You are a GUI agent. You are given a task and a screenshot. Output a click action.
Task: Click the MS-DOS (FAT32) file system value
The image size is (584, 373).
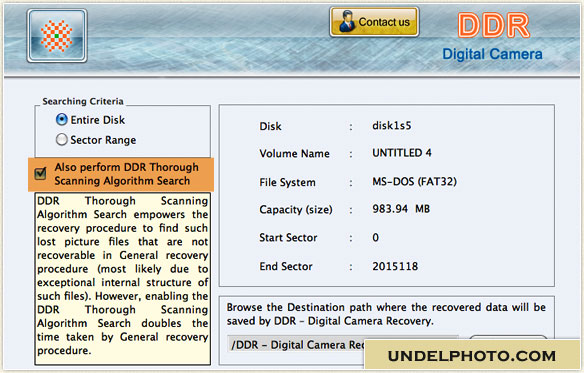click(414, 182)
